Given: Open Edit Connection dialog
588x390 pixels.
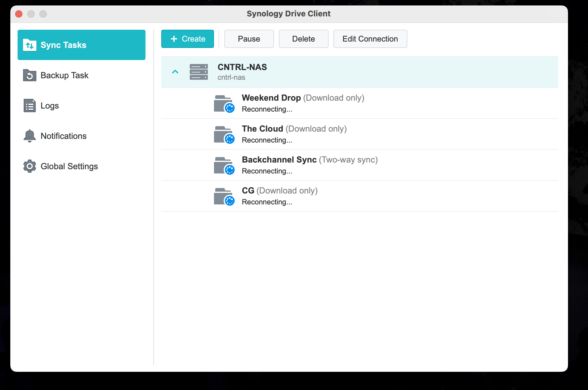Looking at the screenshot, I should tap(370, 39).
